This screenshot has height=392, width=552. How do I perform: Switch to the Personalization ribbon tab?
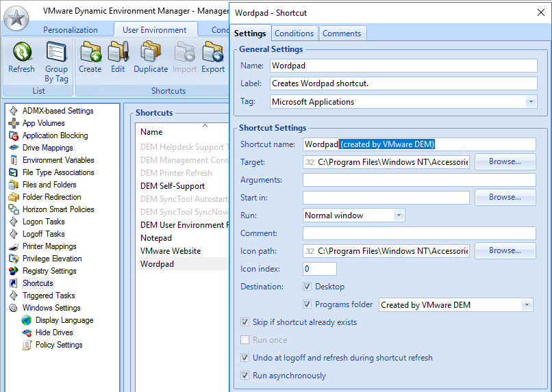(71, 30)
